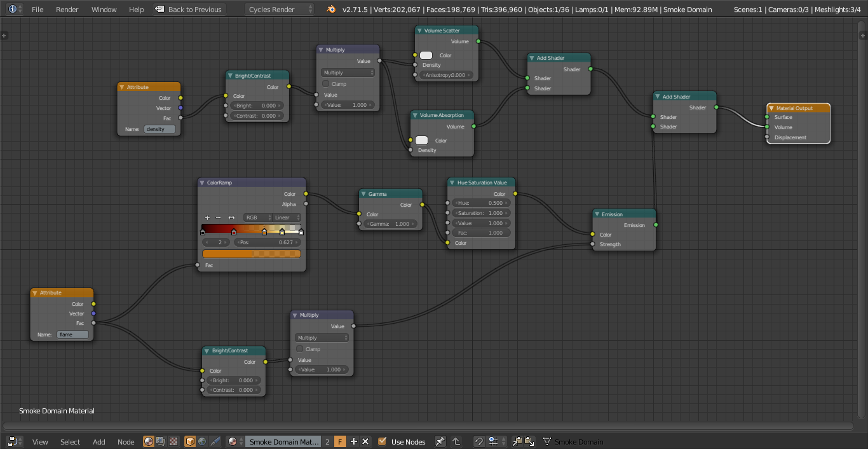
Task: Copy selected nodes to clipboard icon
Action: coord(517,441)
